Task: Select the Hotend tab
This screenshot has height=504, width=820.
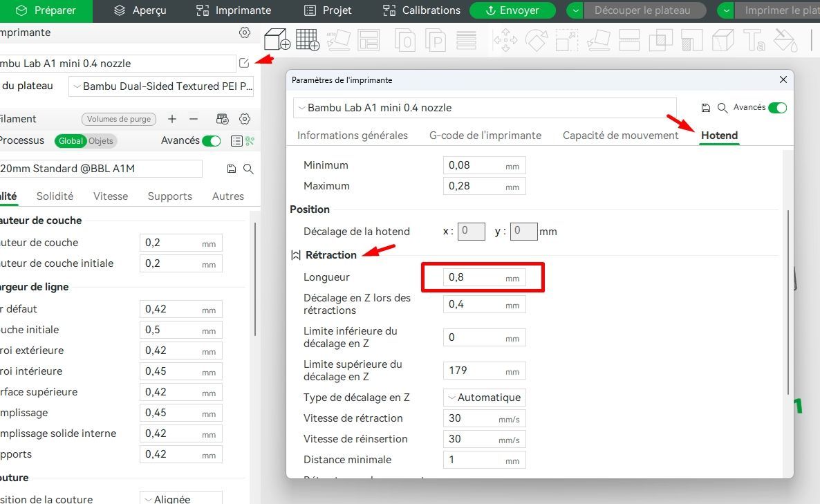Action: pyautogui.click(x=720, y=136)
